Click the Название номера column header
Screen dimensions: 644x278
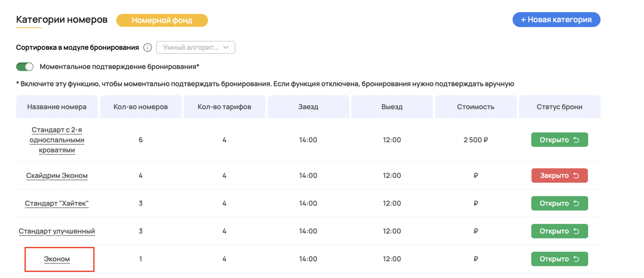click(57, 107)
